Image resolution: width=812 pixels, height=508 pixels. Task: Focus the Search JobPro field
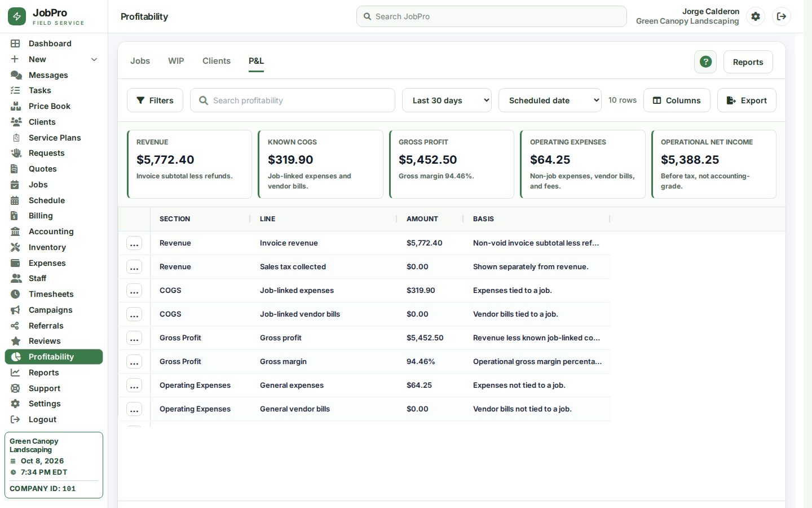click(492, 16)
